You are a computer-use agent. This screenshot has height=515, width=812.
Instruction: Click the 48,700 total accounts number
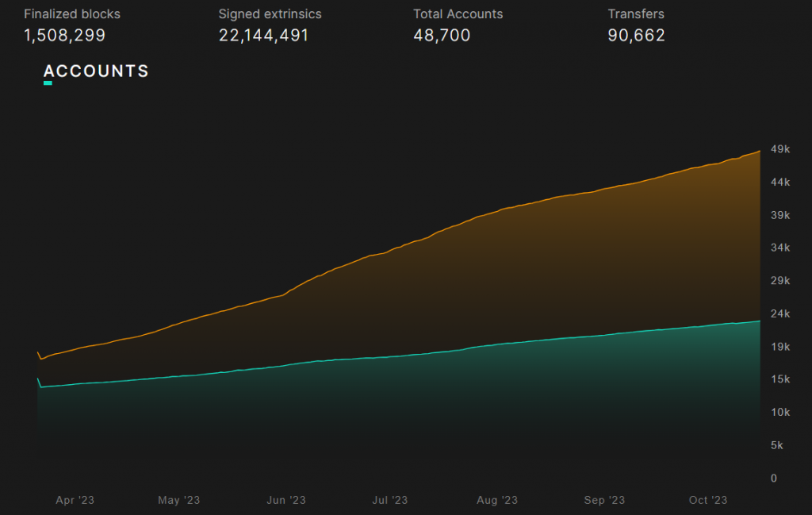click(x=442, y=36)
